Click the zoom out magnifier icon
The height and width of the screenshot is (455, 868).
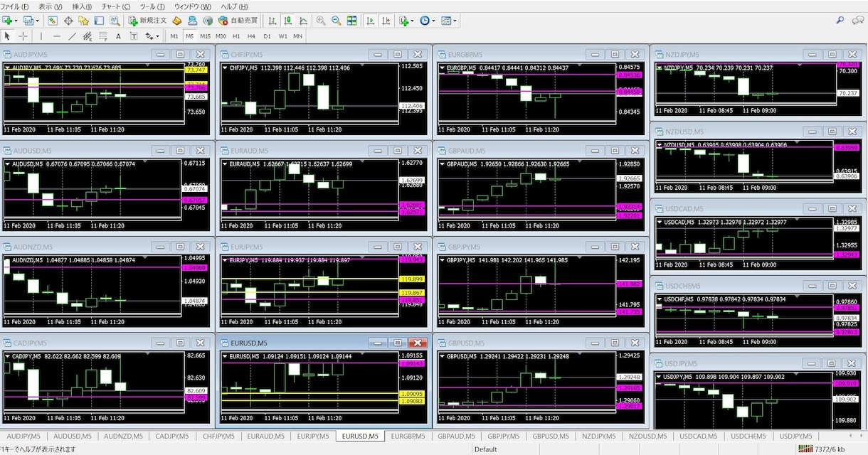point(336,21)
